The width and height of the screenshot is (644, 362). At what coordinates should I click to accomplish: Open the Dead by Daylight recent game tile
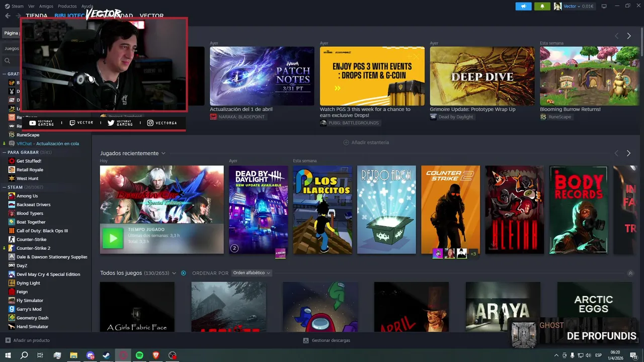(258, 210)
